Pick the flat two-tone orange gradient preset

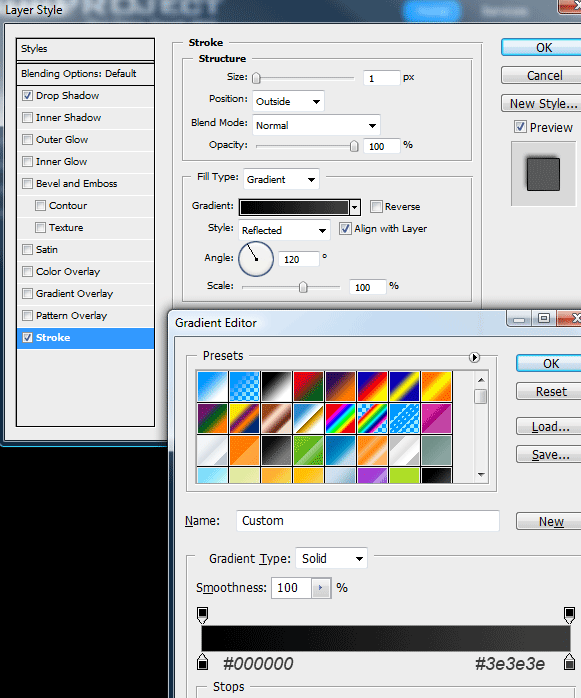pyautogui.click(x=244, y=450)
